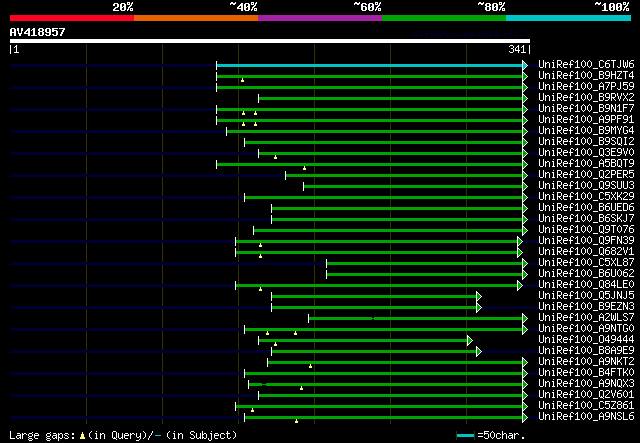640x443 pixels.
Task: Click UniRef100_O49444 label
Action: pos(586,340)
